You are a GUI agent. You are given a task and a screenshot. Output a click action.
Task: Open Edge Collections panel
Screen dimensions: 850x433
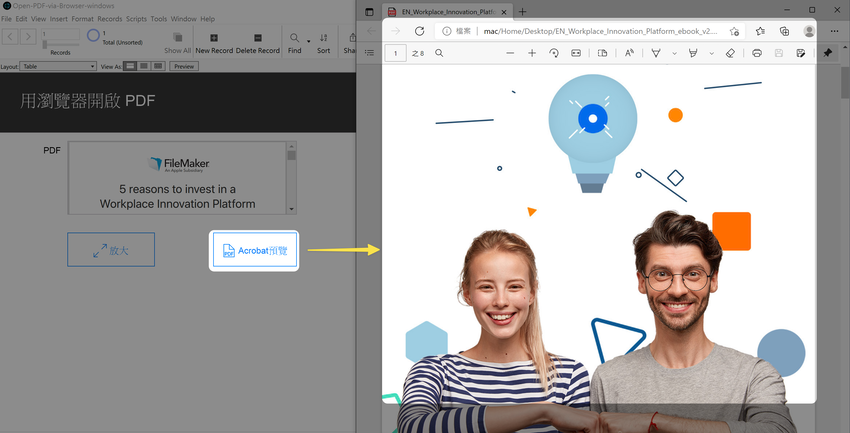[784, 31]
